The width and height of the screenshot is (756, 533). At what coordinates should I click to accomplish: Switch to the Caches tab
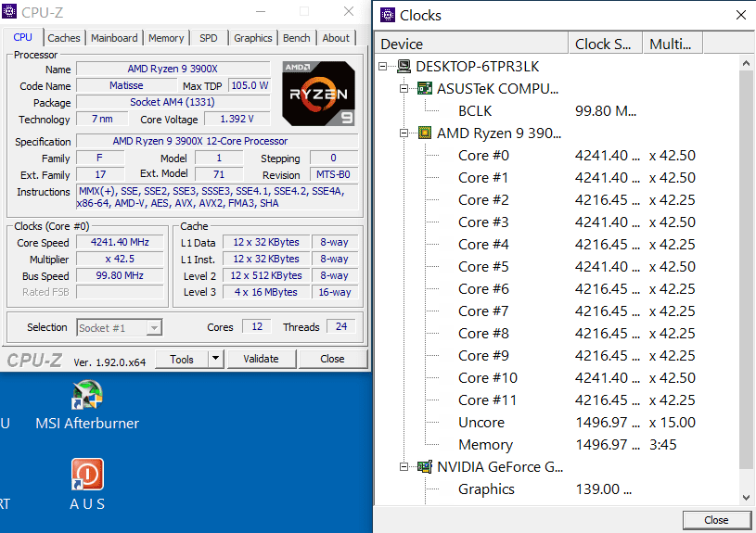[x=64, y=38]
